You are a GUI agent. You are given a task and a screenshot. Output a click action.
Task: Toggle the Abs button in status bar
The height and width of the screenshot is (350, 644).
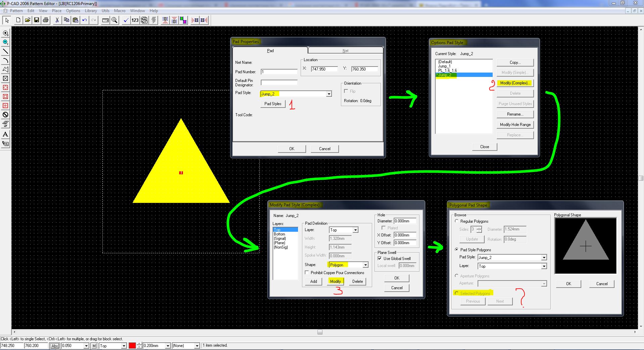click(x=55, y=346)
